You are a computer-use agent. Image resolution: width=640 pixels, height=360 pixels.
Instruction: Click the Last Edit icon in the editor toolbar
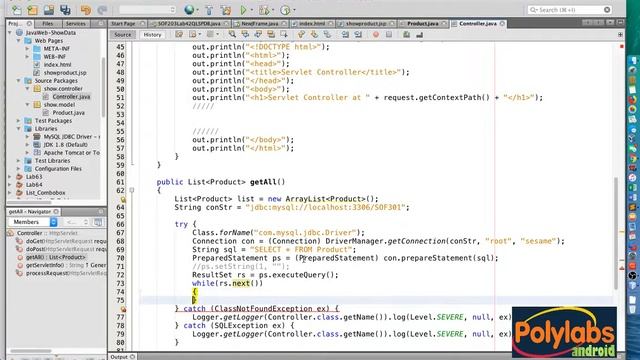pos(179,35)
